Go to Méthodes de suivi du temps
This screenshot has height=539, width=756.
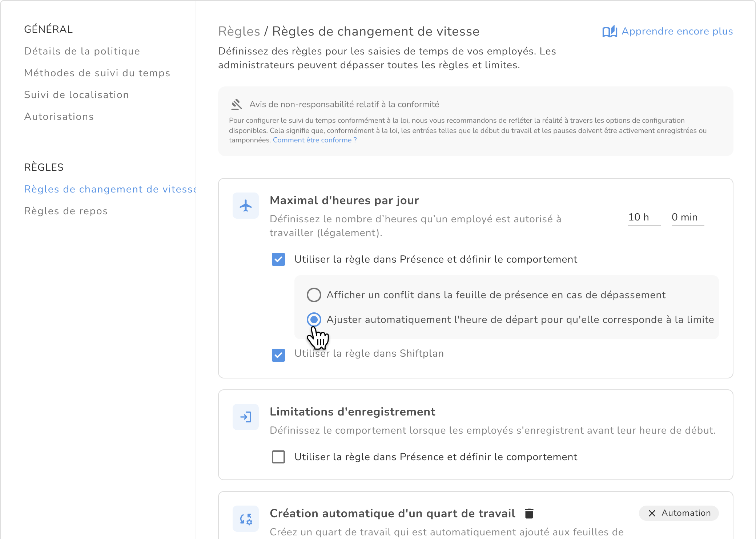coord(97,73)
